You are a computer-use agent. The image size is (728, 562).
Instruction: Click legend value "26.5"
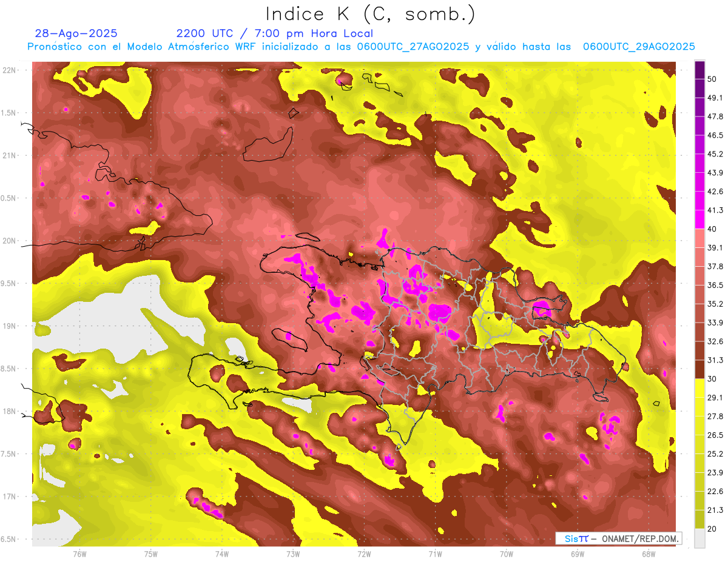[715, 435]
